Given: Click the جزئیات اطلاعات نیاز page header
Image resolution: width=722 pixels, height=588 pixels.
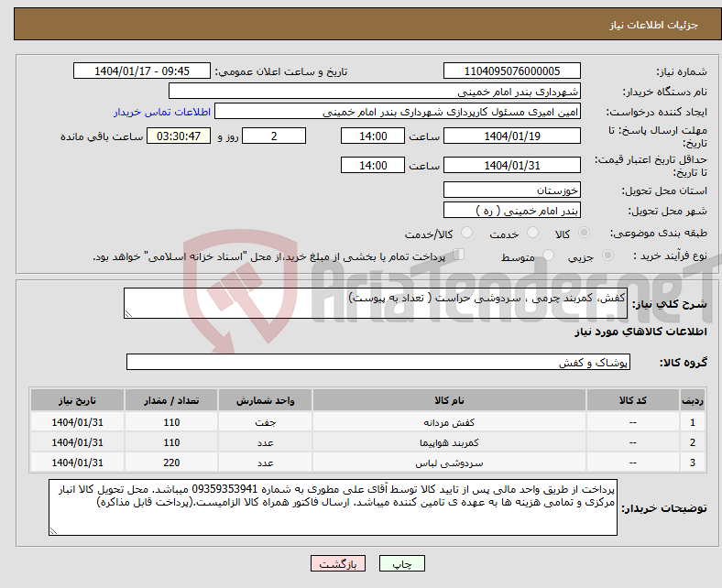Looking at the screenshot, I should (x=653, y=25).
